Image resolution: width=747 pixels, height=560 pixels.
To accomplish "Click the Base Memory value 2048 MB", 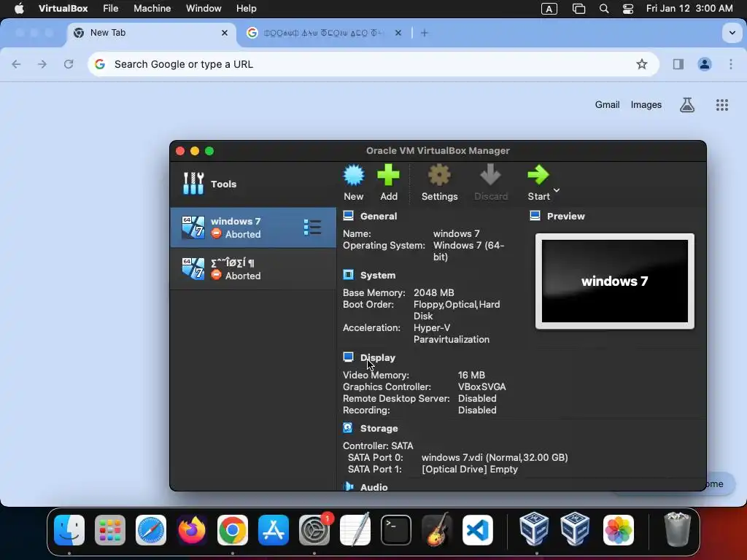I will [433, 293].
